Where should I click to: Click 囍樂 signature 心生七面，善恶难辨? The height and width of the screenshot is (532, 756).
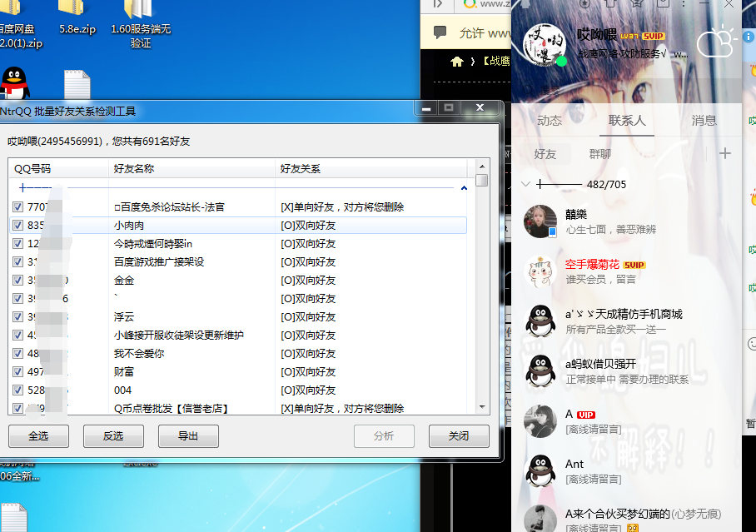[x=611, y=230]
